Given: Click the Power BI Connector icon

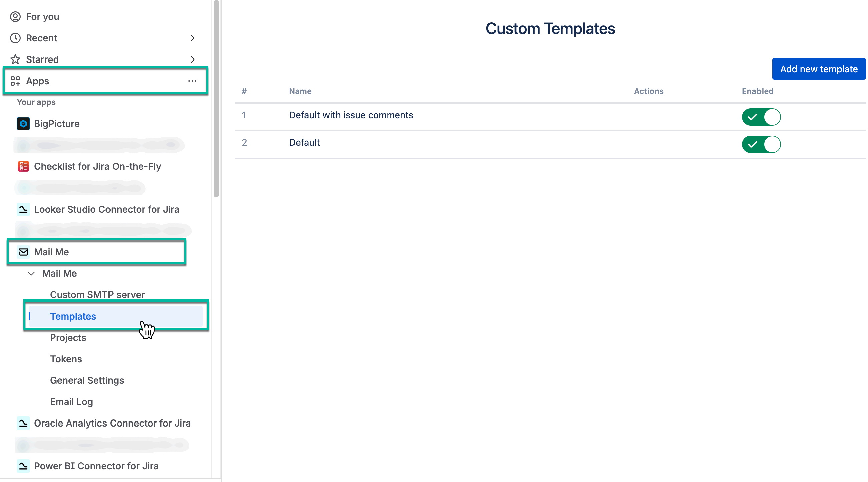Looking at the screenshot, I should 23,466.
